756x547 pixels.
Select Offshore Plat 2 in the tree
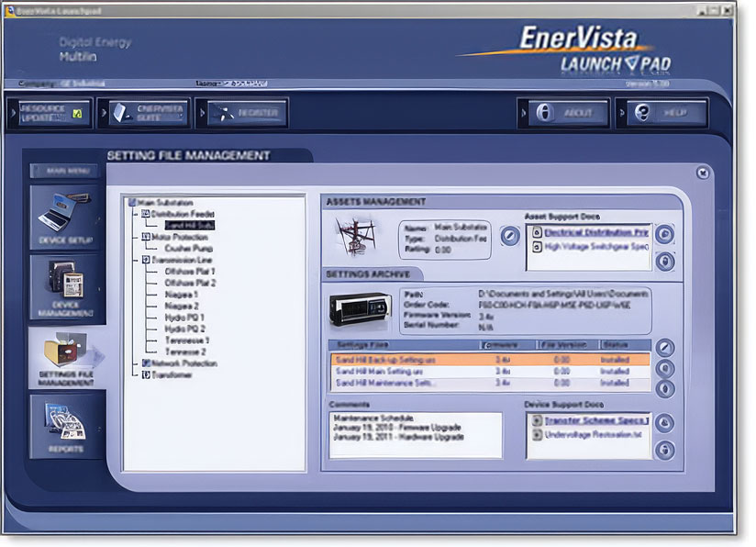click(190, 284)
